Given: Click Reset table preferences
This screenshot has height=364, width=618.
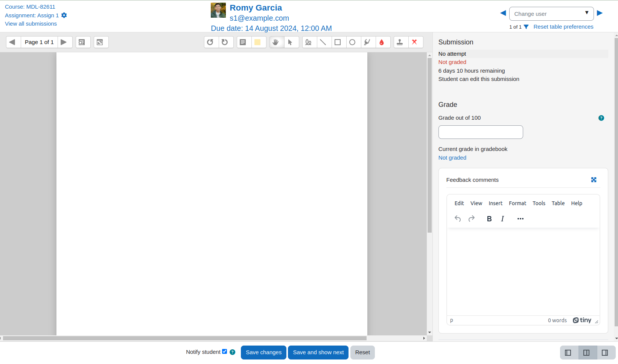Looking at the screenshot, I should pyautogui.click(x=563, y=27).
